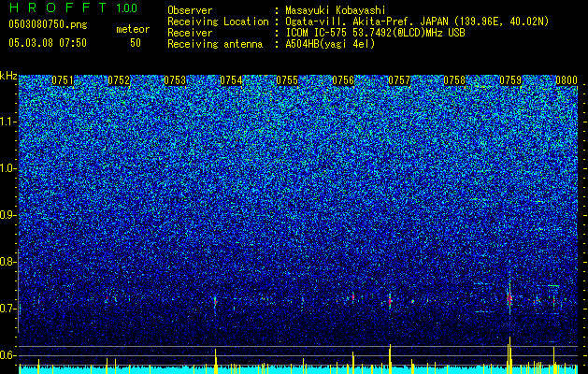The image size is (588, 374).
Task: Click the Ogata-vill. Akita-Pref. JAPAN location value
Action: click(417, 22)
